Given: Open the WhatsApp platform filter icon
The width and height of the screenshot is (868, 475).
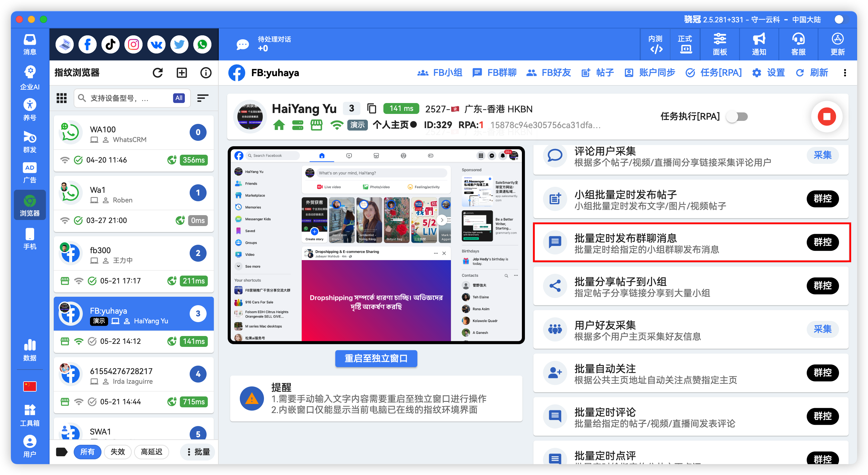Looking at the screenshot, I should [x=202, y=44].
